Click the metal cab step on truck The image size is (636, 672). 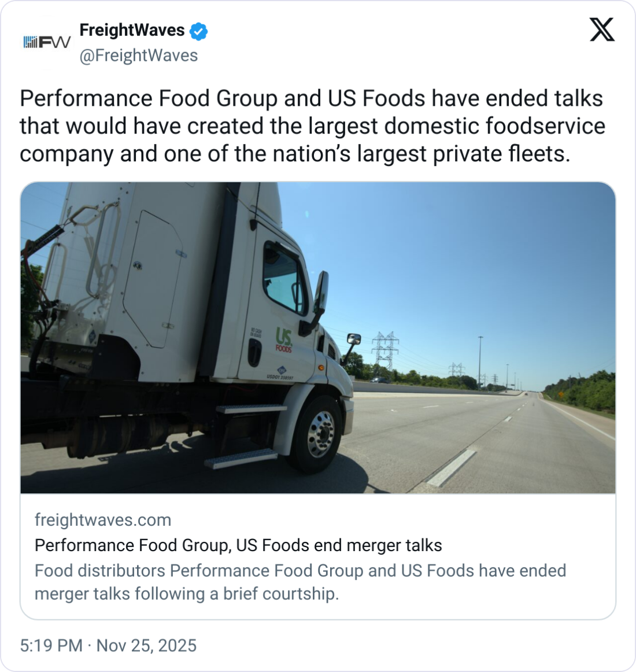242,458
